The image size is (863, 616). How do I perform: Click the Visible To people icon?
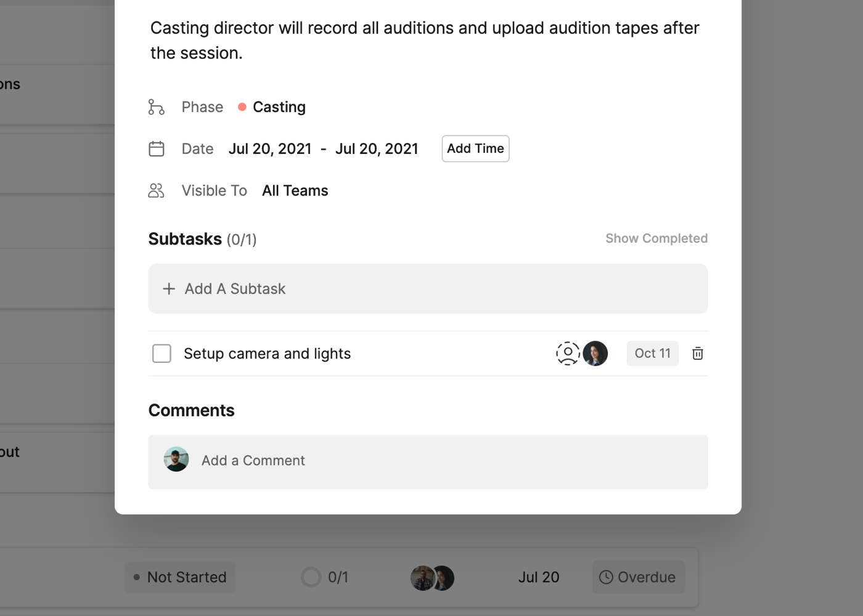(157, 191)
